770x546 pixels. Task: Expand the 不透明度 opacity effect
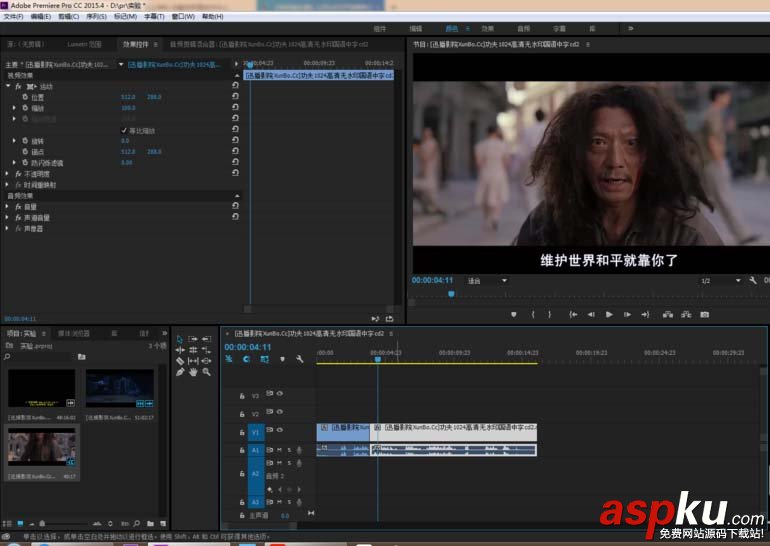(9, 173)
